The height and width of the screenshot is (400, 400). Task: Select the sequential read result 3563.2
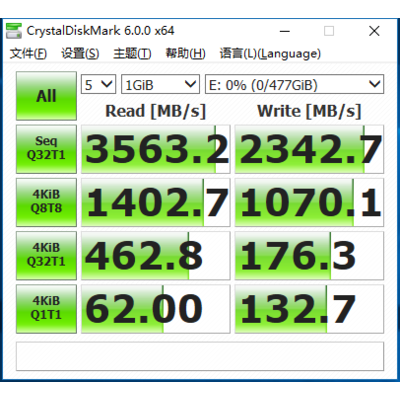(x=156, y=149)
